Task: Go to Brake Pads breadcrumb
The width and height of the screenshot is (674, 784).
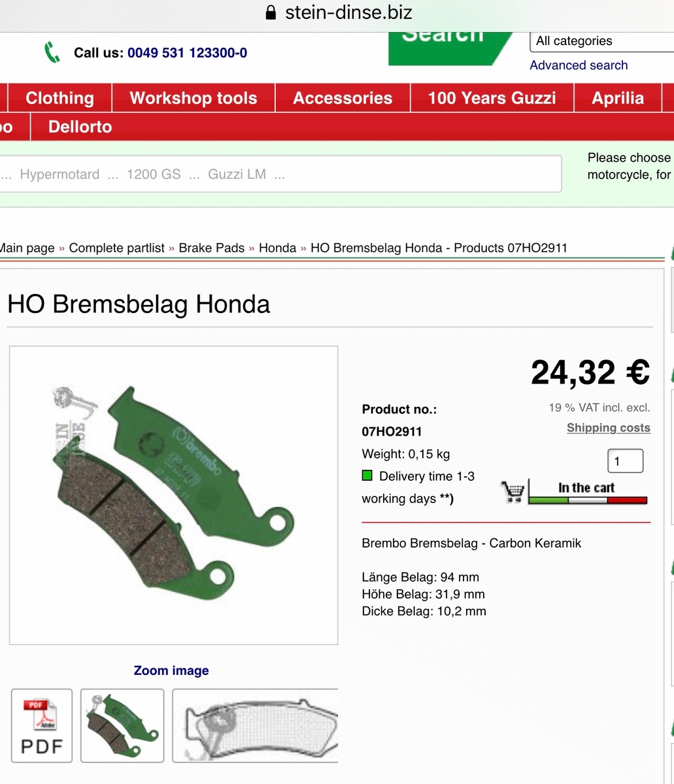Action: pos(211,248)
